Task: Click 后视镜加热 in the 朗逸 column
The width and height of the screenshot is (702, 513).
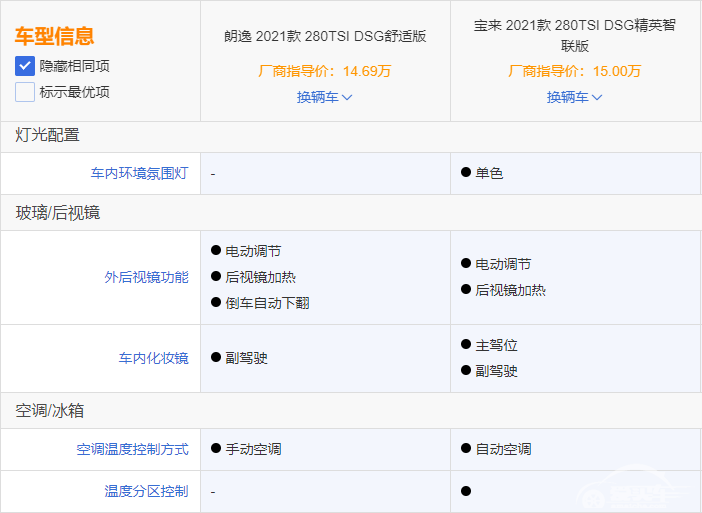Action: click(x=261, y=278)
